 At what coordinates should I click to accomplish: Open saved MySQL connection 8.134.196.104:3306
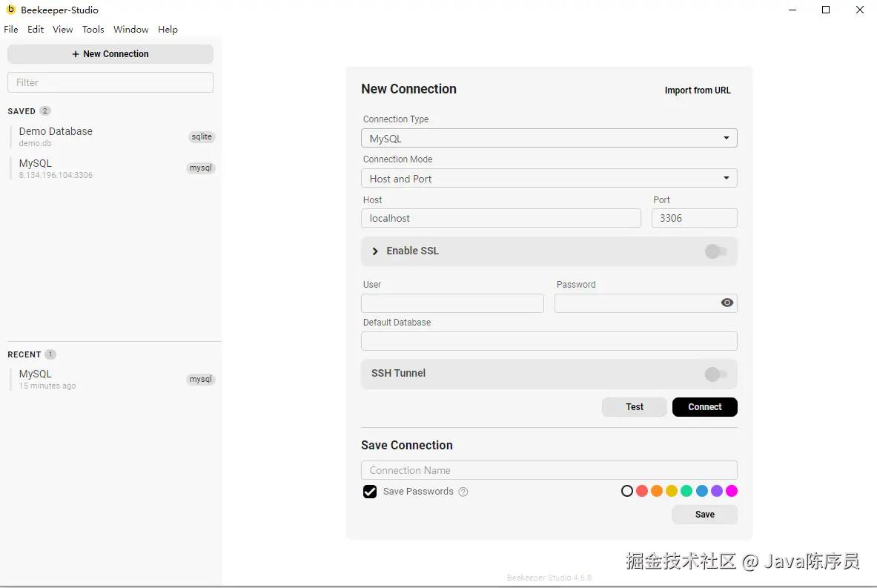tap(112, 168)
